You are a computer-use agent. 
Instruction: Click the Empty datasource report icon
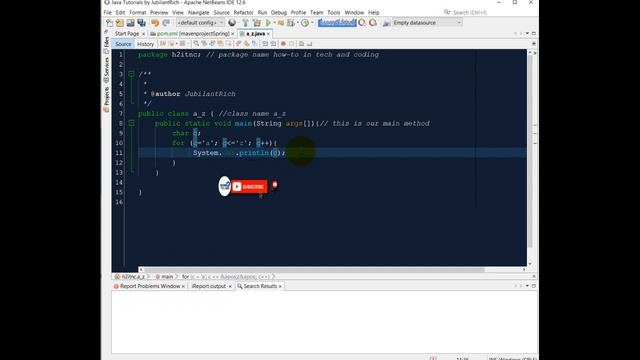tap(386, 23)
